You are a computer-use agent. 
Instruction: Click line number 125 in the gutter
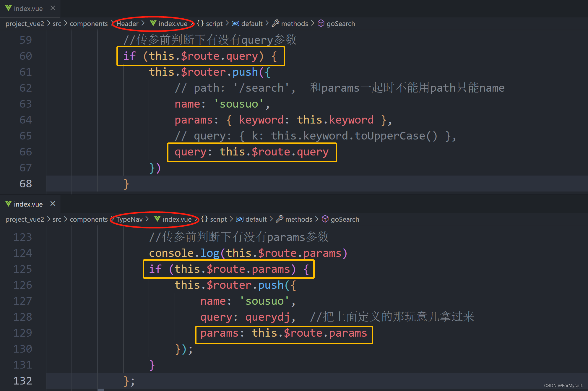pos(23,269)
